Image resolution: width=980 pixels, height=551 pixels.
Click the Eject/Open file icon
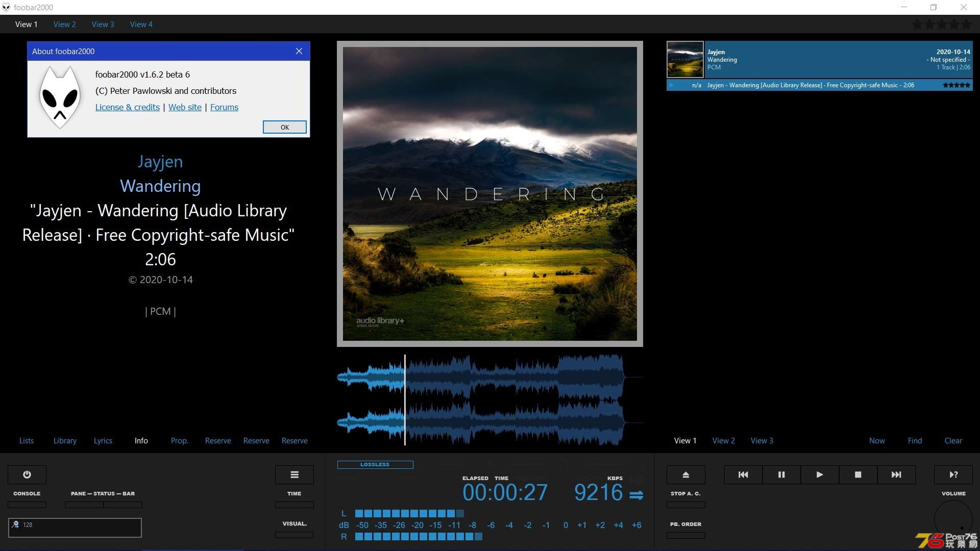point(685,474)
